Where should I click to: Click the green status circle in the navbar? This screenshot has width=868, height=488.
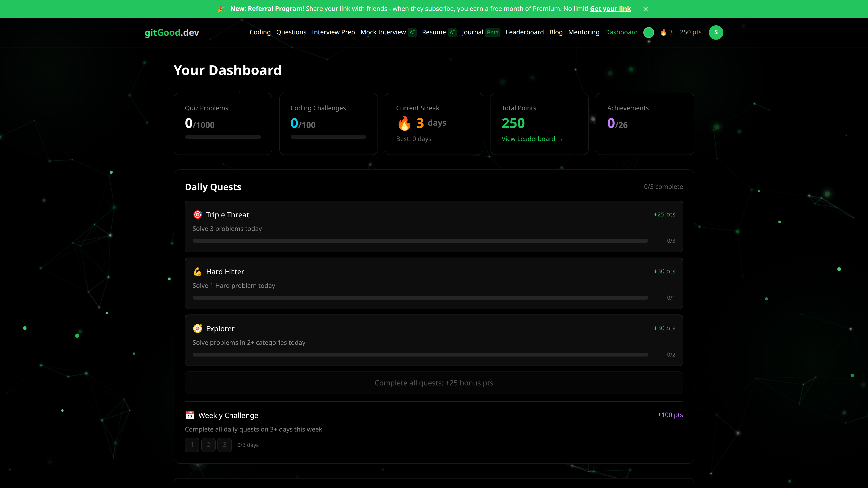pos(648,32)
